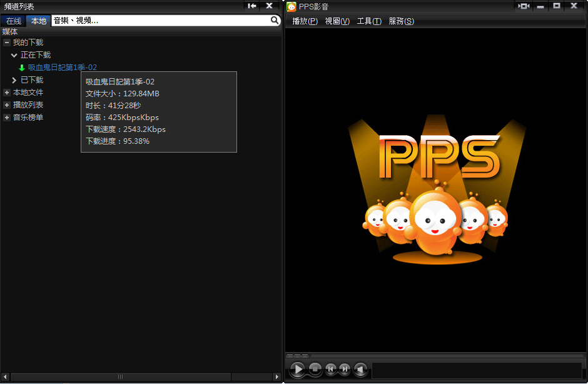The image size is (588, 384).
Task: Select 播放列表 label
Action: 28,105
